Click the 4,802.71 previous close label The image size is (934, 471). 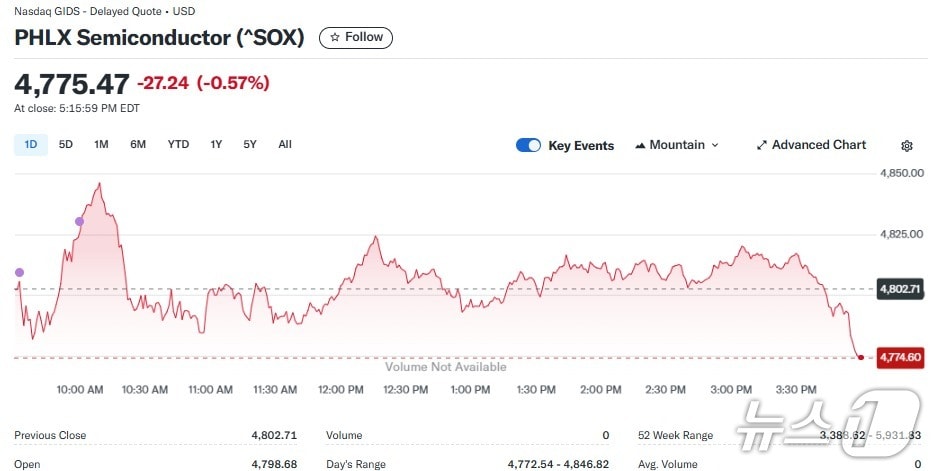897,289
